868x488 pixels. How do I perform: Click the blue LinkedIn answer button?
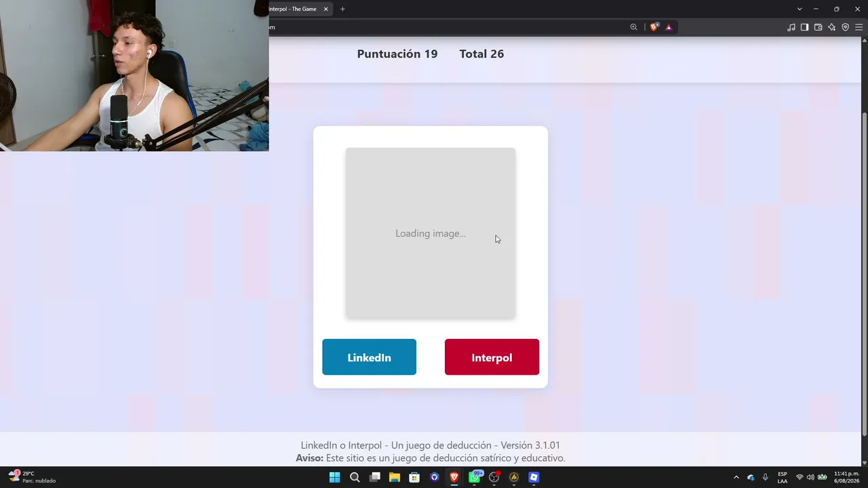coord(369,357)
